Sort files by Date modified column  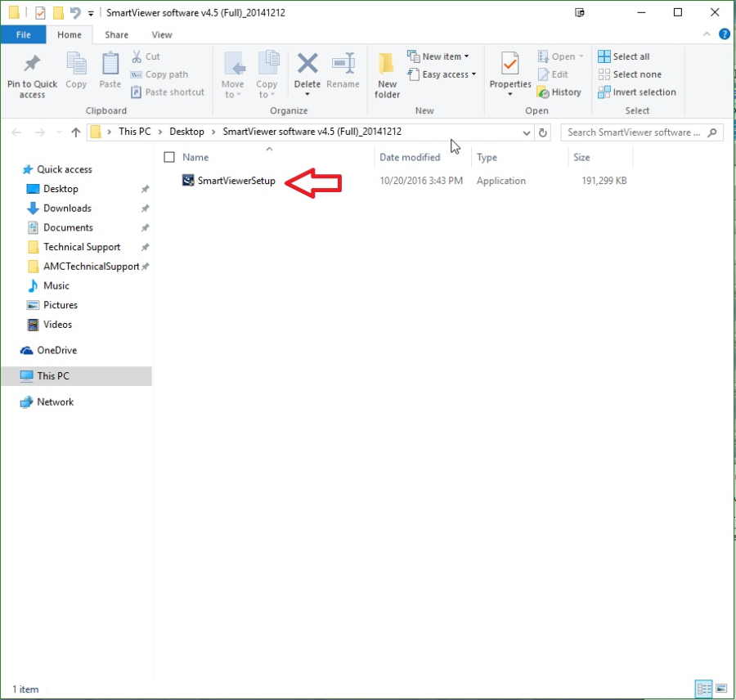coord(410,157)
